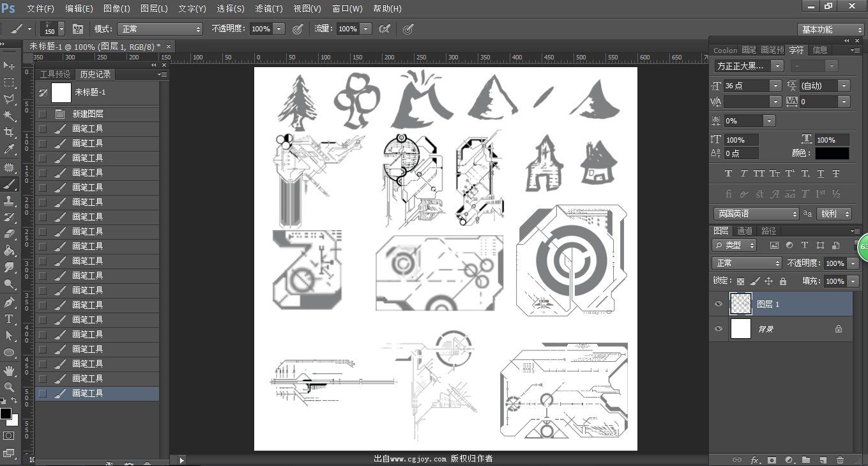Open brush preset picker showing 150
Viewport: 868px width, 466px height.
click(52, 29)
